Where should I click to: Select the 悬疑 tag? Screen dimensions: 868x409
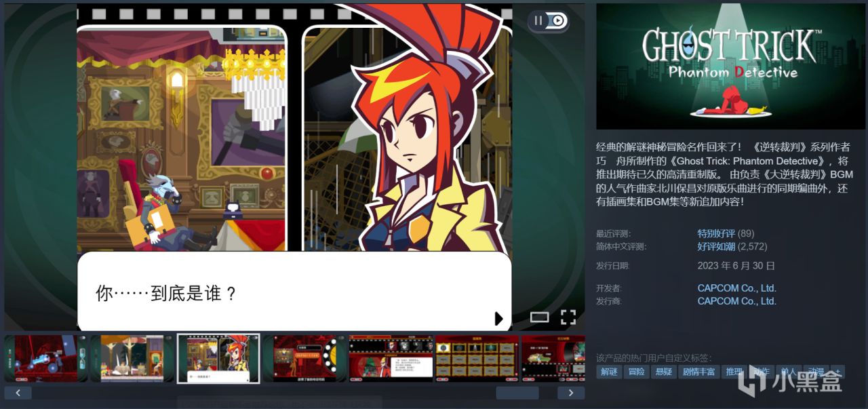tap(663, 372)
